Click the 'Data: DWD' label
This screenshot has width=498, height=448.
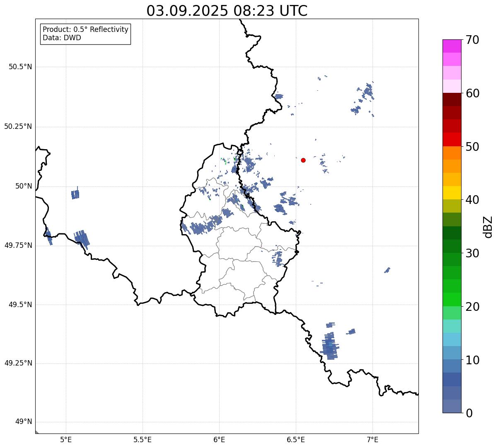(x=62, y=38)
